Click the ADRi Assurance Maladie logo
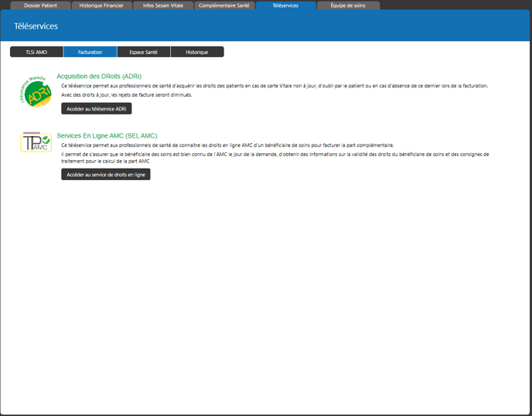This screenshot has height=416, width=532. (36, 92)
